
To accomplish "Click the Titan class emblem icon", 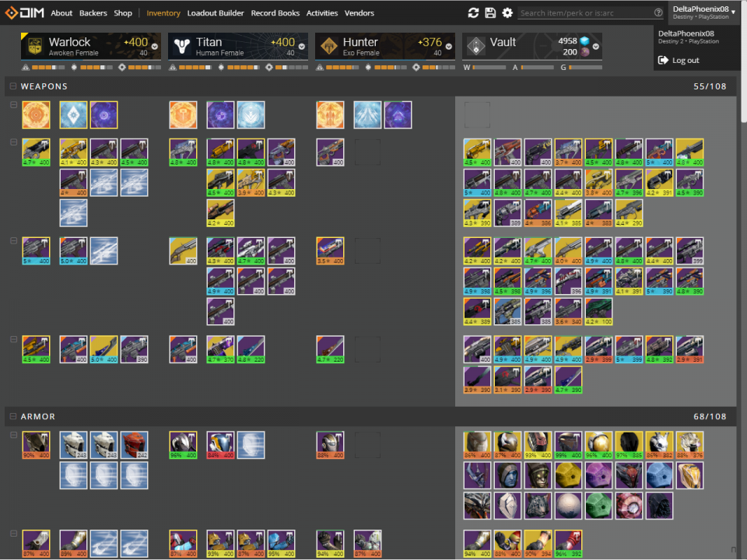I will tap(182, 47).
